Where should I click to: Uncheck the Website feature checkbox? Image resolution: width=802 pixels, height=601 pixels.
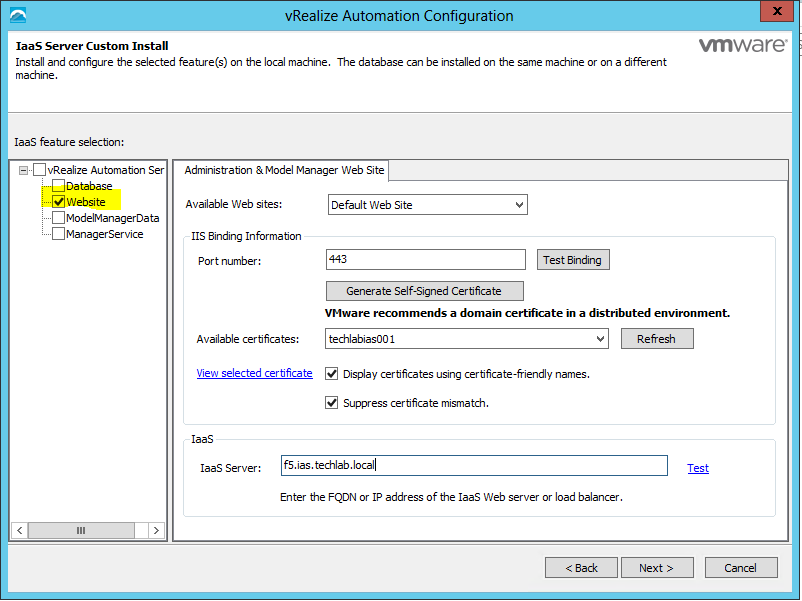click(x=58, y=202)
